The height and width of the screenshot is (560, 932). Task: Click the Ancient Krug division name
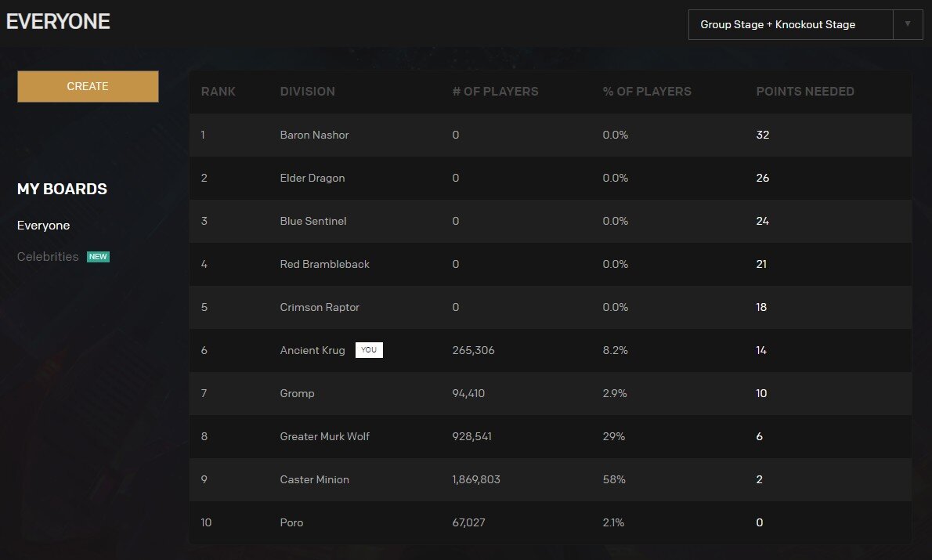(x=312, y=350)
